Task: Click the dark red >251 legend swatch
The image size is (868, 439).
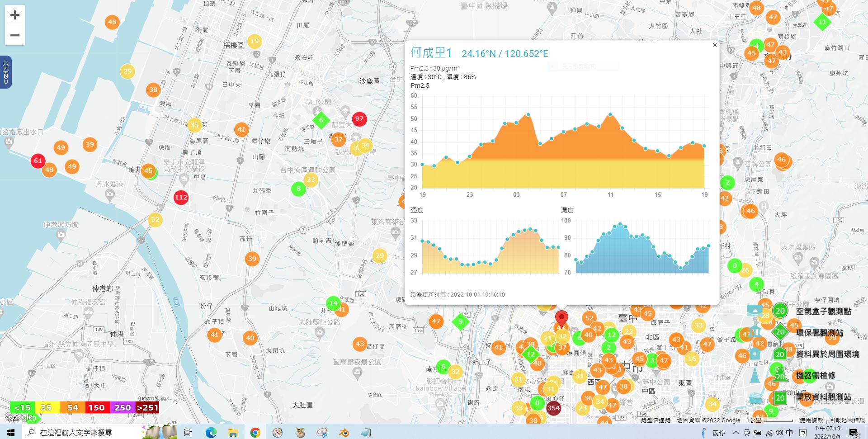Action: [x=147, y=407]
